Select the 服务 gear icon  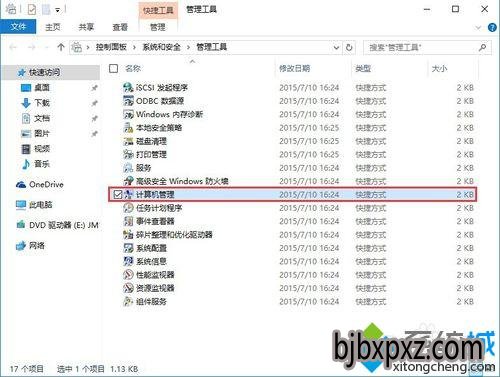click(128, 168)
